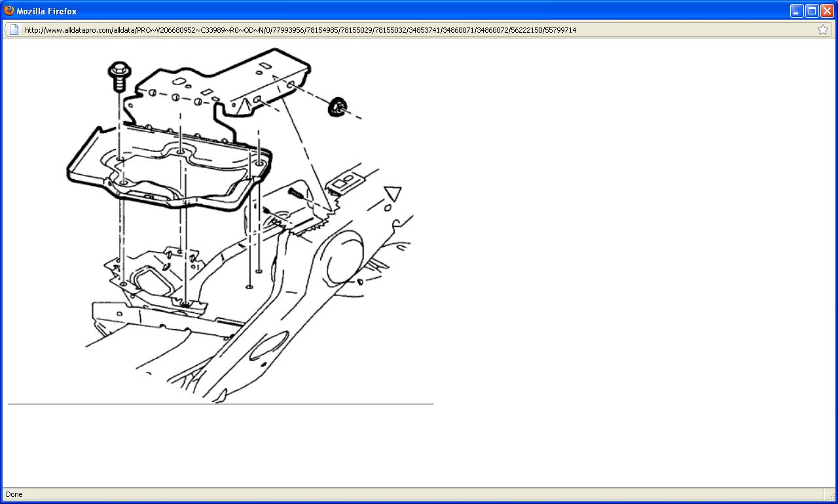Select the alldatapro URL in the address field
Viewport: 838px width, 504px height.
click(301, 30)
